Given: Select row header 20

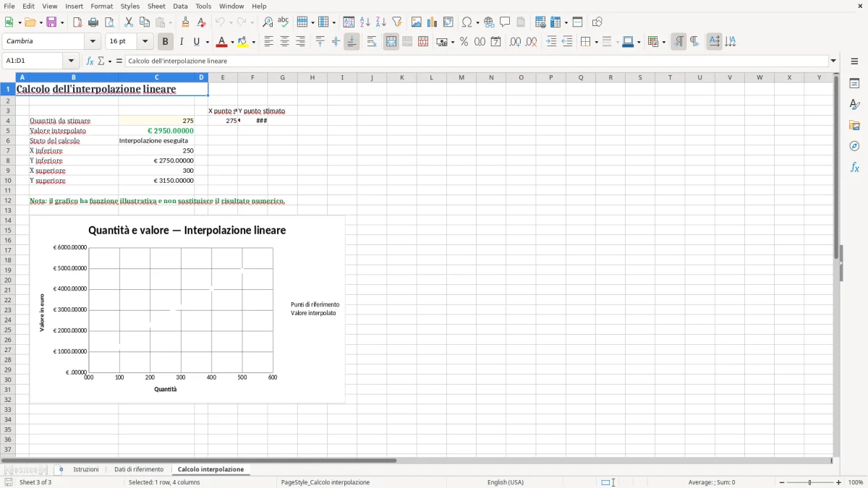Looking at the screenshot, I should pos(8,280).
